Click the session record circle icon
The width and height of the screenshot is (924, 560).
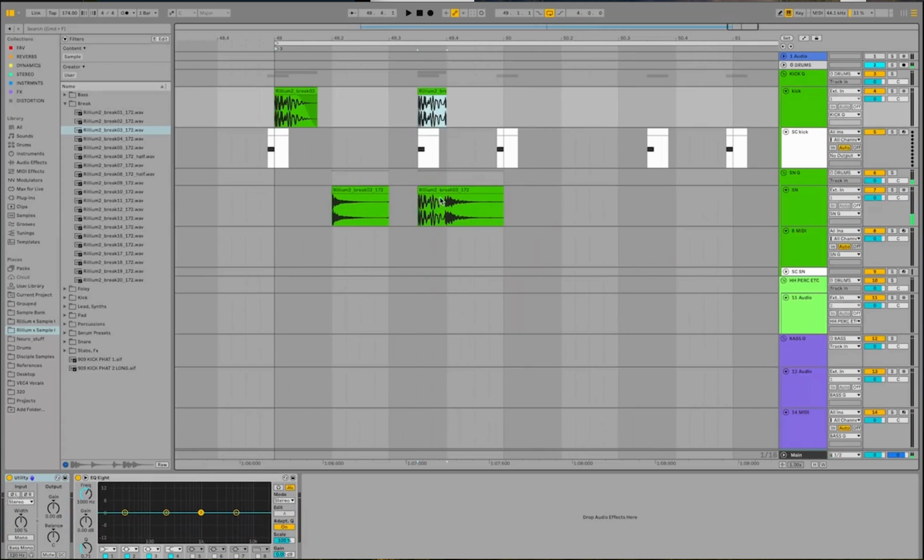click(x=481, y=13)
